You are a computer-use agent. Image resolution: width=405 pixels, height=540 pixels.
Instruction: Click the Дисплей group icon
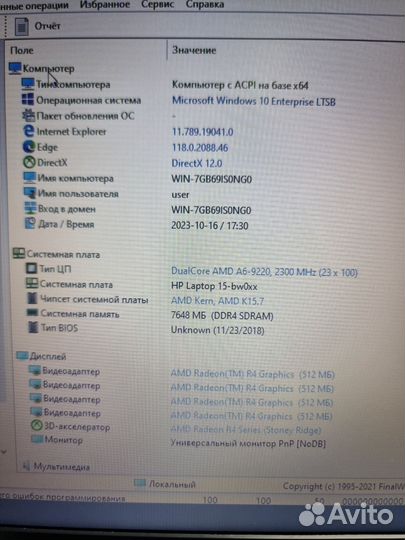[x=22, y=356]
